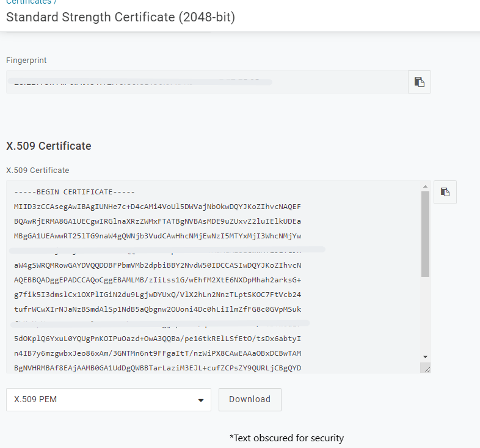Click the line starting with 5dOKplQ6YxuL0YQUgPnKOIPu
The height and width of the screenshot is (448, 480).
tap(158, 339)
